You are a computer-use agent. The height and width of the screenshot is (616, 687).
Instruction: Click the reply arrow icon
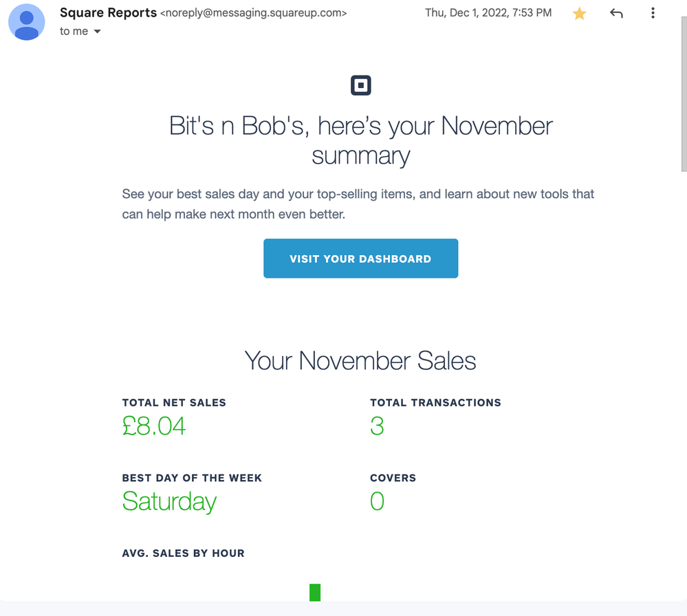tap(616, 13)
